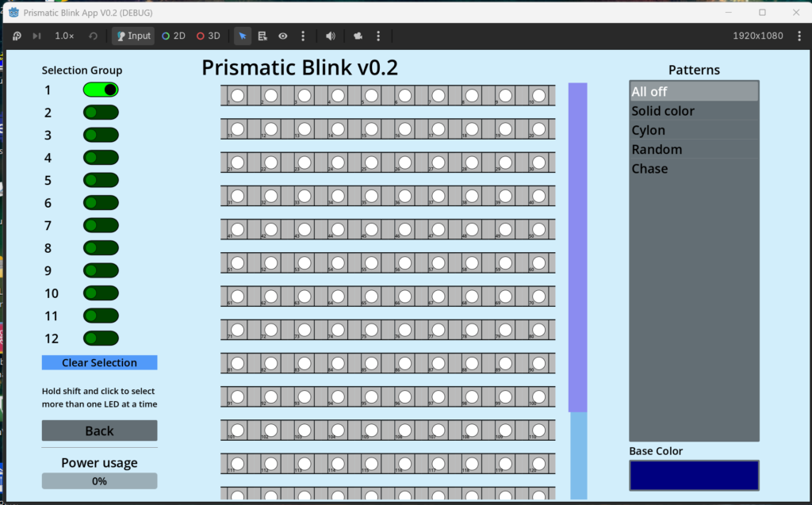Viewport: 812px width, 505px height.
Task: Select the Cylon pattern
Action: 694,130
